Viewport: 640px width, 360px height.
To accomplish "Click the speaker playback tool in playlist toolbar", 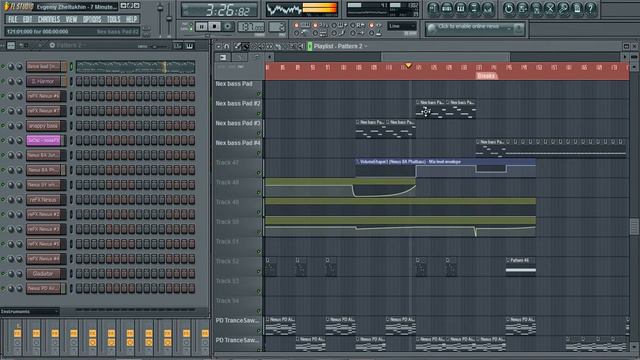I will pos(301,47).
